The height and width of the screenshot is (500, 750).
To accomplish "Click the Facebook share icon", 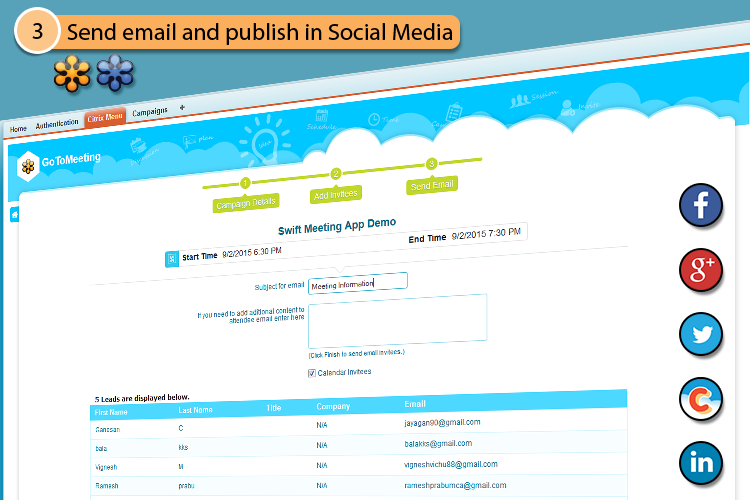I will coord(700,205).
